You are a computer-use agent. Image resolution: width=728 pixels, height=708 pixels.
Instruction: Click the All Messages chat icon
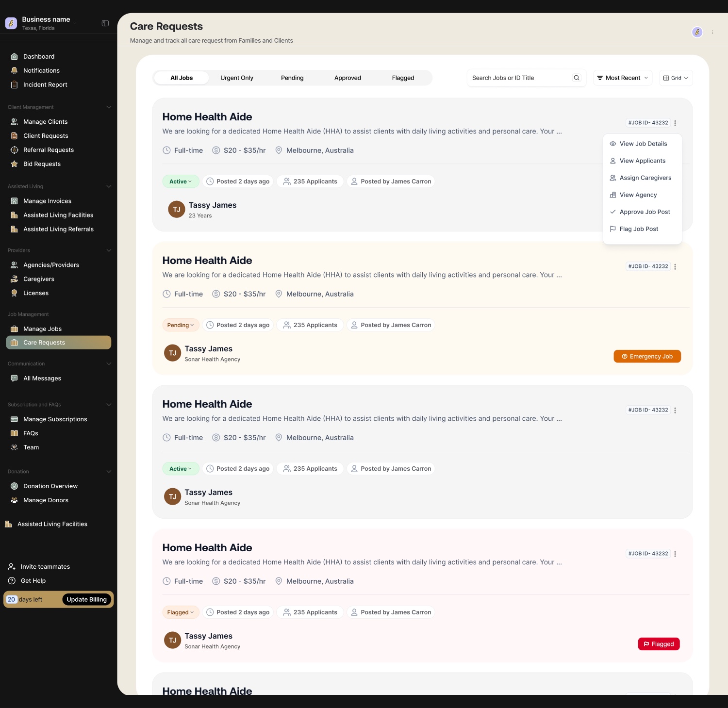pyautogui.click(x=15, y=379)
